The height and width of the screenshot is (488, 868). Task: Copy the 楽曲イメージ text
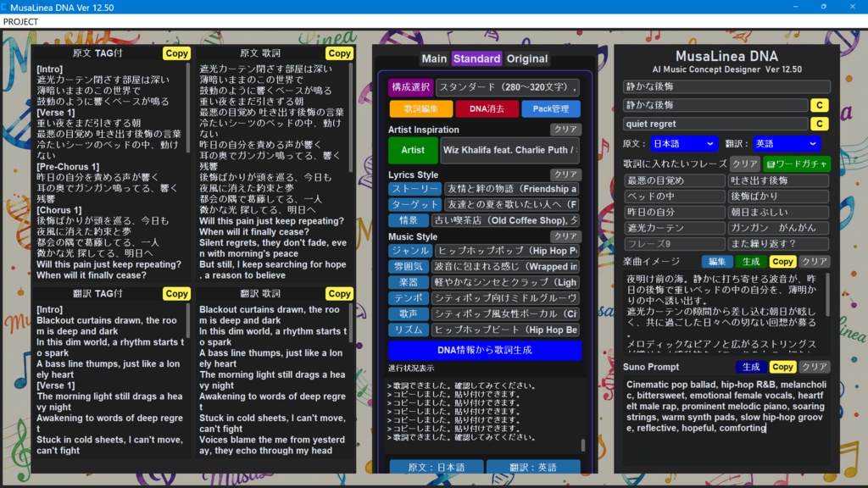782,262
